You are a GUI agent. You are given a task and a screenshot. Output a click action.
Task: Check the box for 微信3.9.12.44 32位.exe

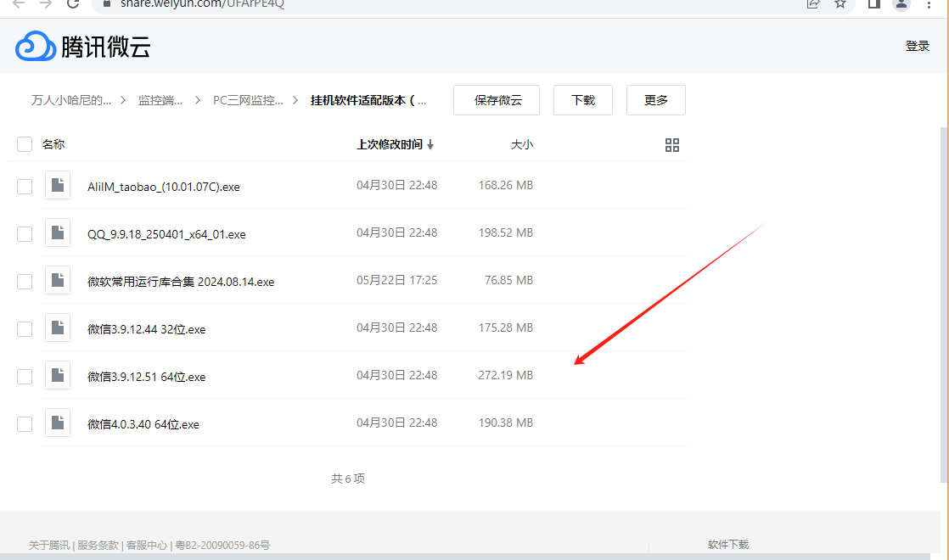pyautogui.click(x=25, y=329)
